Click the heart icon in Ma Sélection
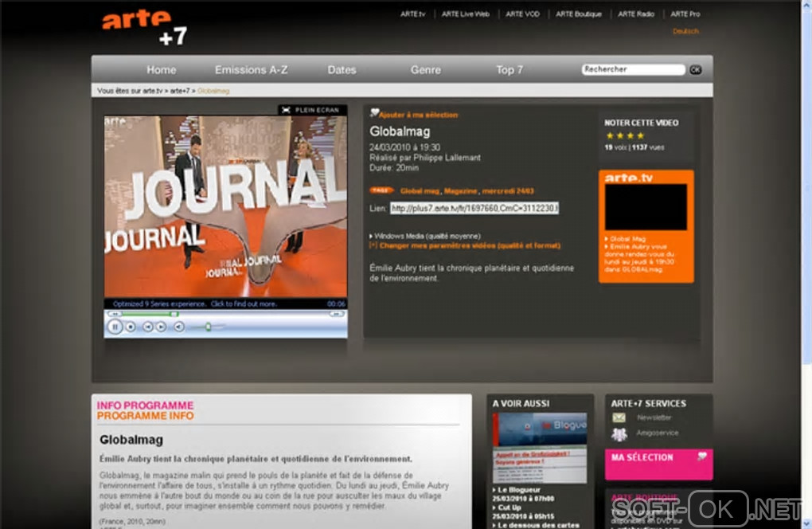 [701, 457]
